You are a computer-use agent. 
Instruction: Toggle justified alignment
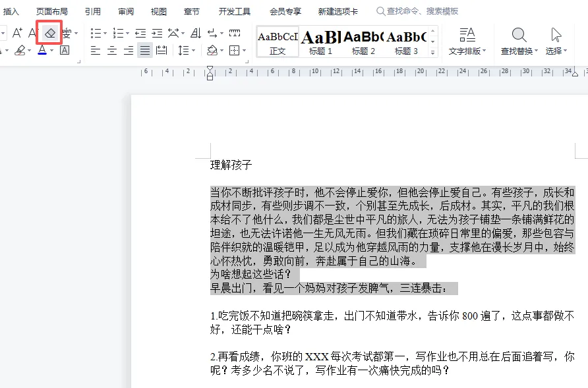pos(145,50)
